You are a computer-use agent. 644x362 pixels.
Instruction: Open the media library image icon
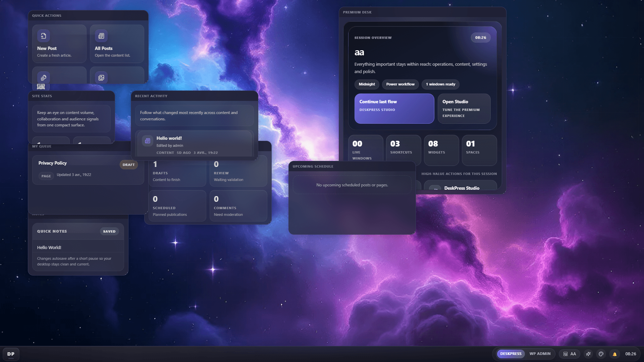[101, 77]
